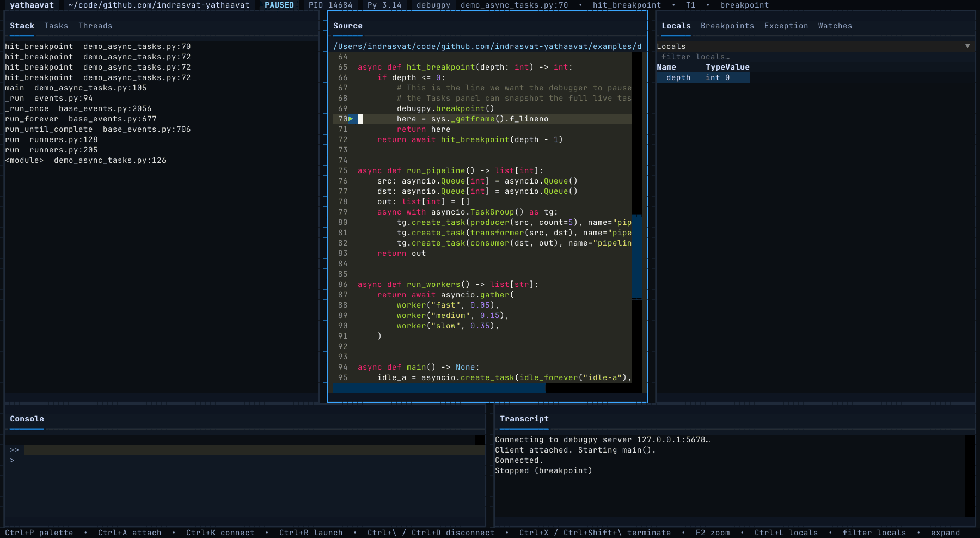The height and width of the screenshot is (538, 980).
Task: Click line number 94 in source
Action: tap(342, 367)
